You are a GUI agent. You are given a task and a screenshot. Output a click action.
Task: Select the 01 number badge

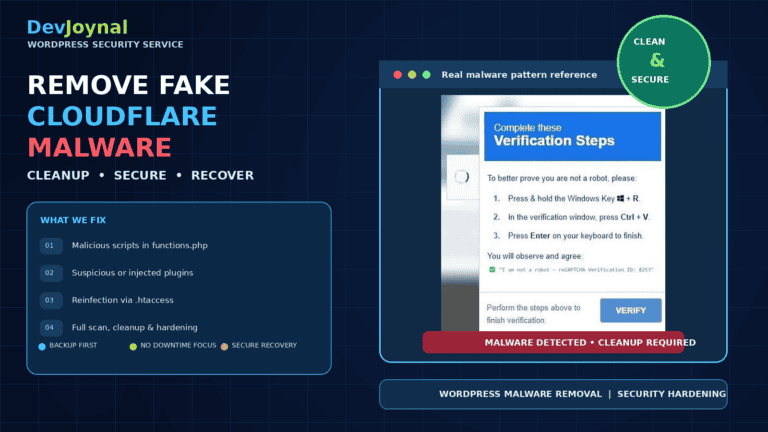(x=51, y=245)
